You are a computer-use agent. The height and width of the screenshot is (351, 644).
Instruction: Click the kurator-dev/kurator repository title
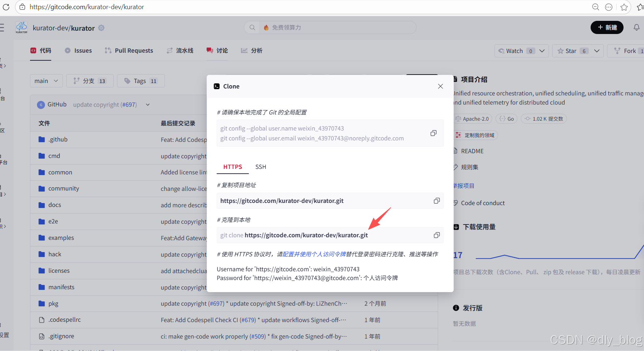tap(64, 28)
